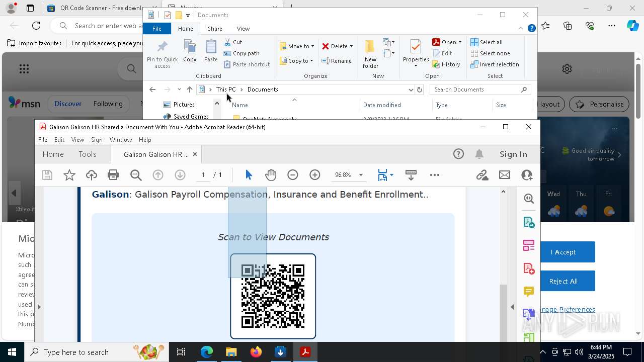Click Organize Pages icon in right pane
This screenshot has width=644, height=362.
pyautogui.click(x=529, y=246)
